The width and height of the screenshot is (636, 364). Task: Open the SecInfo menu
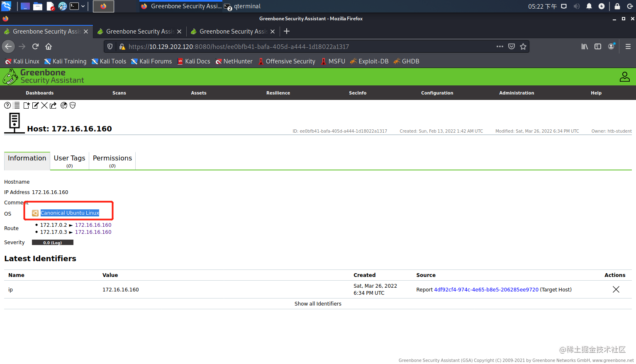point(358,93)
